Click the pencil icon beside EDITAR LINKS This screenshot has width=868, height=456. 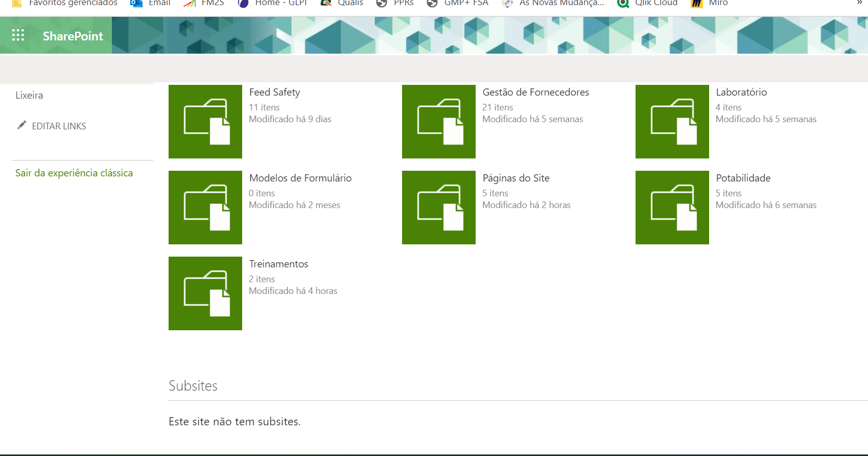21,125
